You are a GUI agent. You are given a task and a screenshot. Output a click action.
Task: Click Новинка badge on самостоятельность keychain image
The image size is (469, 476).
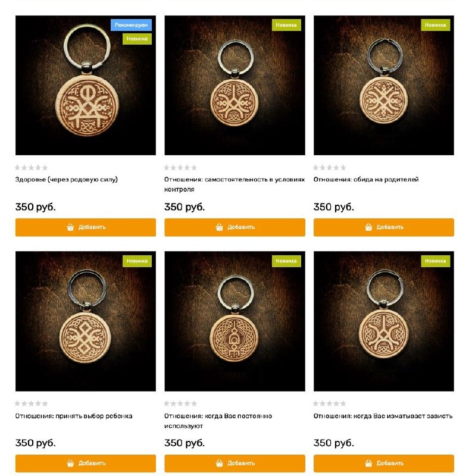coord(286,25)
